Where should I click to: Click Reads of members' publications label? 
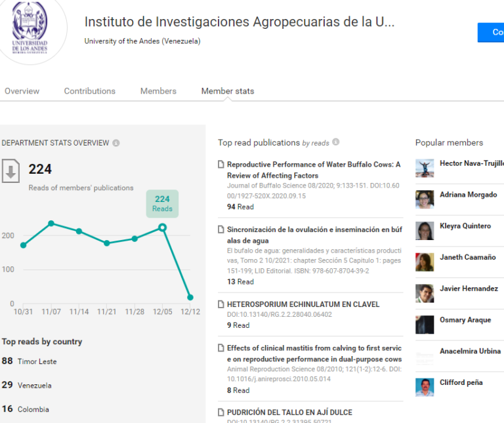(81, 188)
